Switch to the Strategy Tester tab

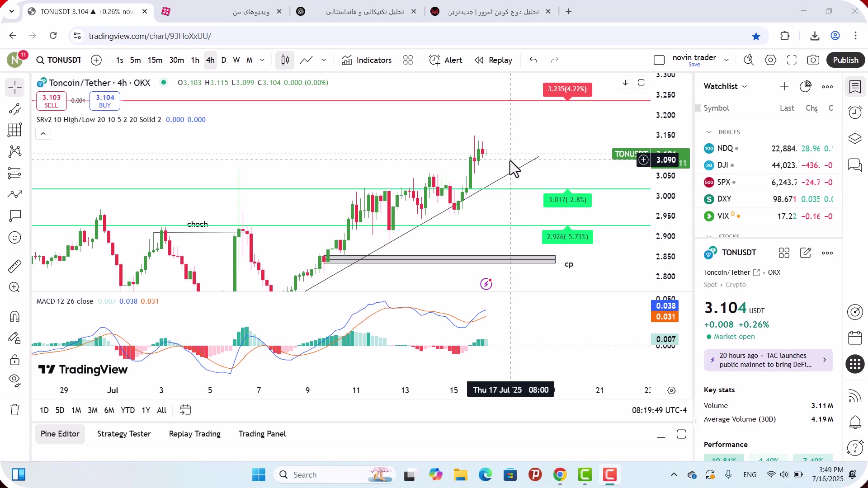click(124, 434)
